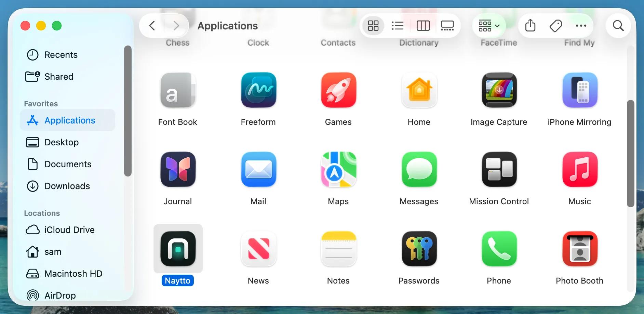Click the Locations section header
644x314 pixels.
tap(42, 213)
